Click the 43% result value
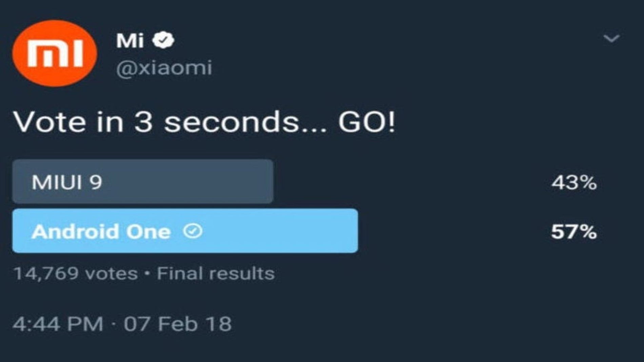 click(574, 183)
